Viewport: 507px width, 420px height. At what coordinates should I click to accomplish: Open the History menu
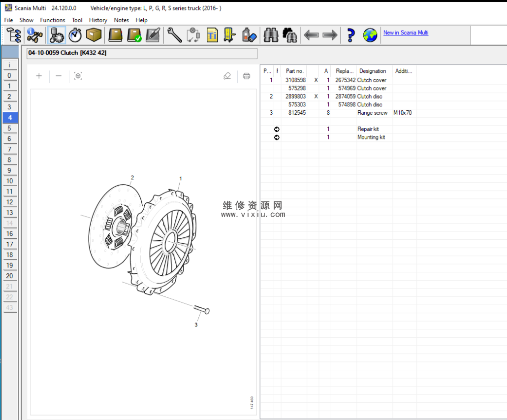(x=98, y=20)
